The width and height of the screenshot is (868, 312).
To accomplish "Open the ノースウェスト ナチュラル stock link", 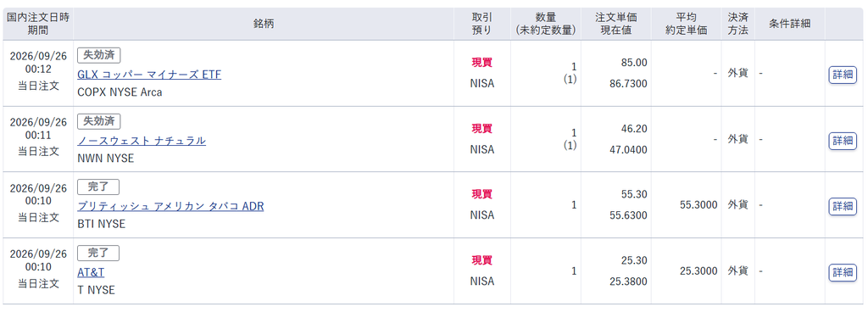I will coord(142,141).
